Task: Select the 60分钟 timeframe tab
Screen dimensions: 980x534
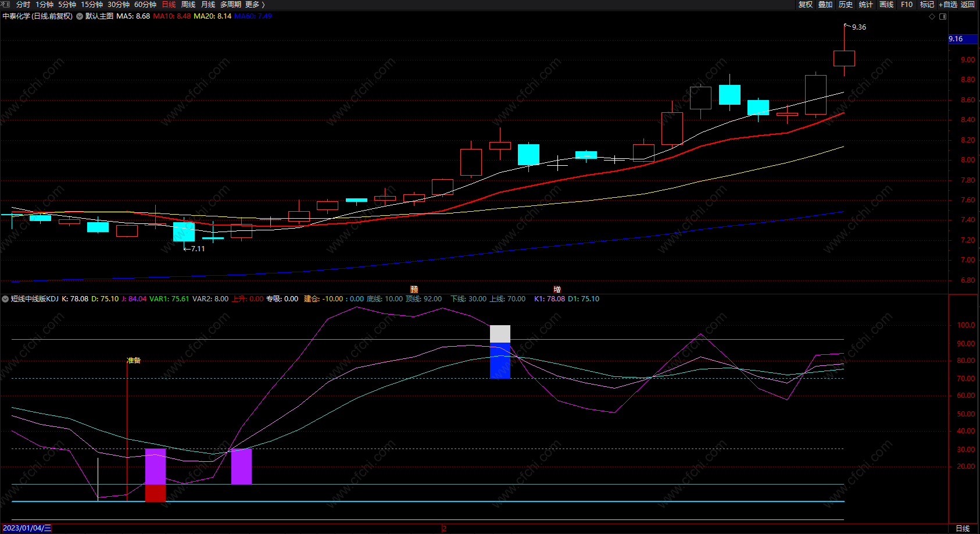Action: tap(145, 5)
